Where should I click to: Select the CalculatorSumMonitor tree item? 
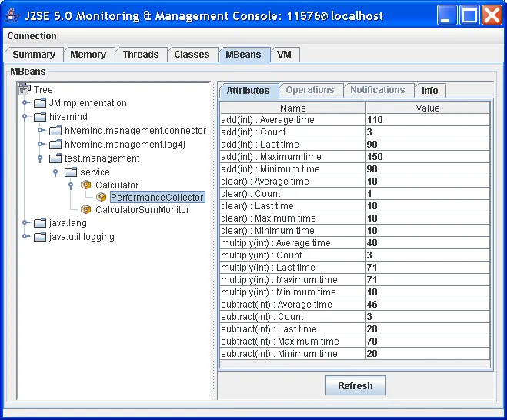click(x=142, y=209)
